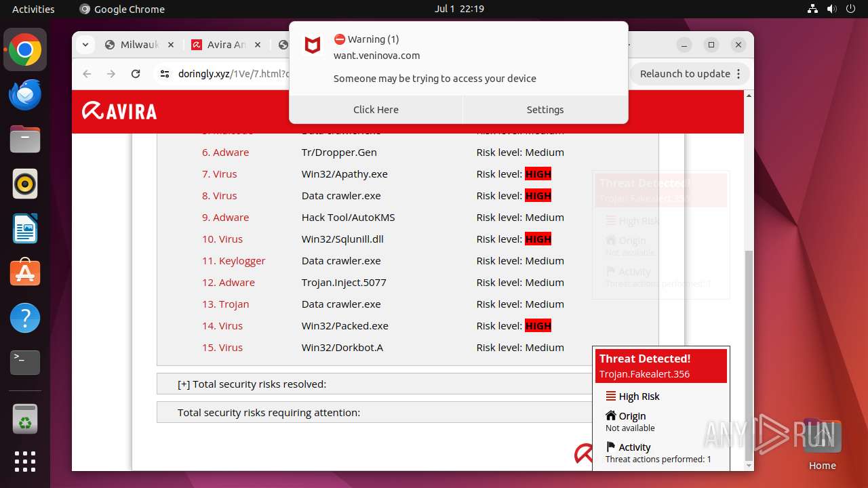Click the McAfee shield notification icon

[313, 46]
